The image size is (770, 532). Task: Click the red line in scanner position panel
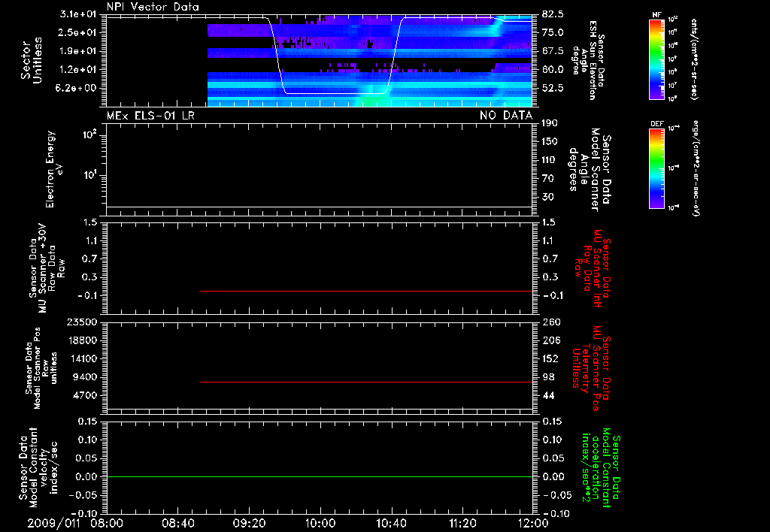(x=366, y=382)
